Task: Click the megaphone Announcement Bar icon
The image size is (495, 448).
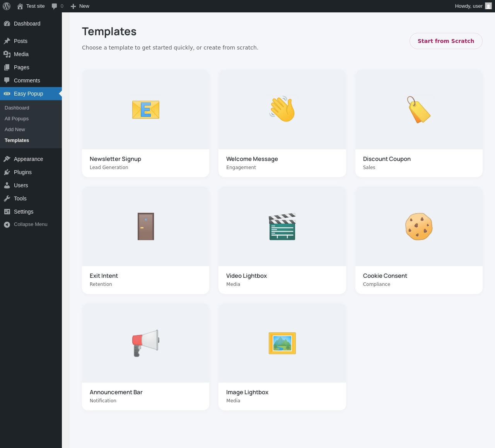Action: pyautogui.click(x=146, y=343)
